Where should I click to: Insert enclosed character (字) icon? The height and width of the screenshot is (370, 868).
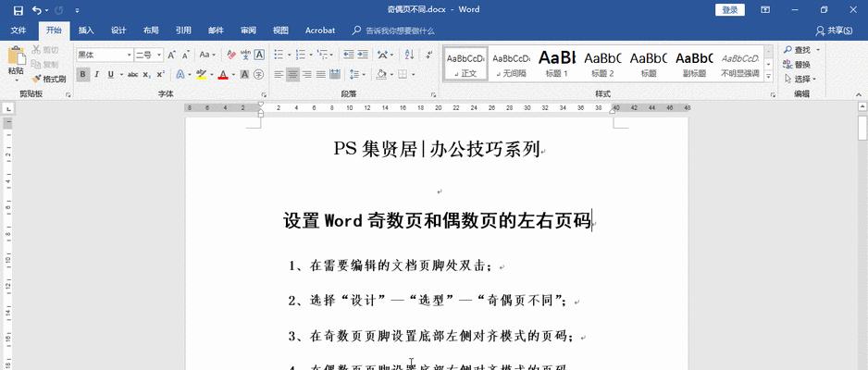coord(258,74)
